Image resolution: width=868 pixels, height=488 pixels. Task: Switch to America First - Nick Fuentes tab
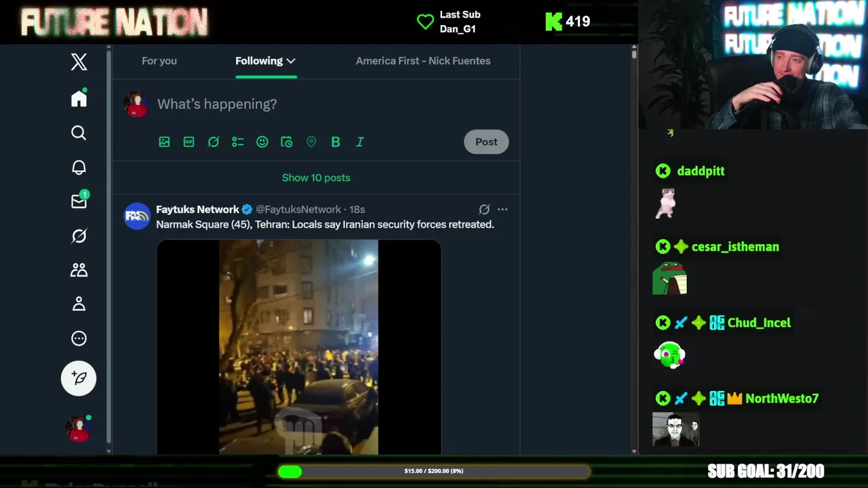pos(423,61)
